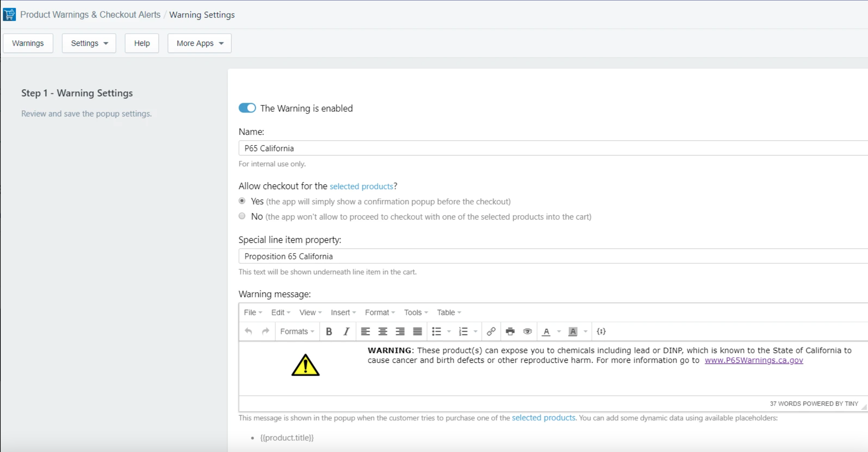This screenshot has height=452, width=868.
Task: Open the editor File menu
Action: pyautogui.click(x=253, y=312)
